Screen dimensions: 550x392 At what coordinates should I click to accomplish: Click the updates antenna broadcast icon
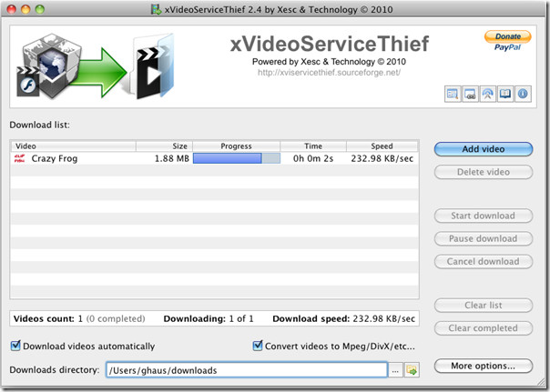487,94
